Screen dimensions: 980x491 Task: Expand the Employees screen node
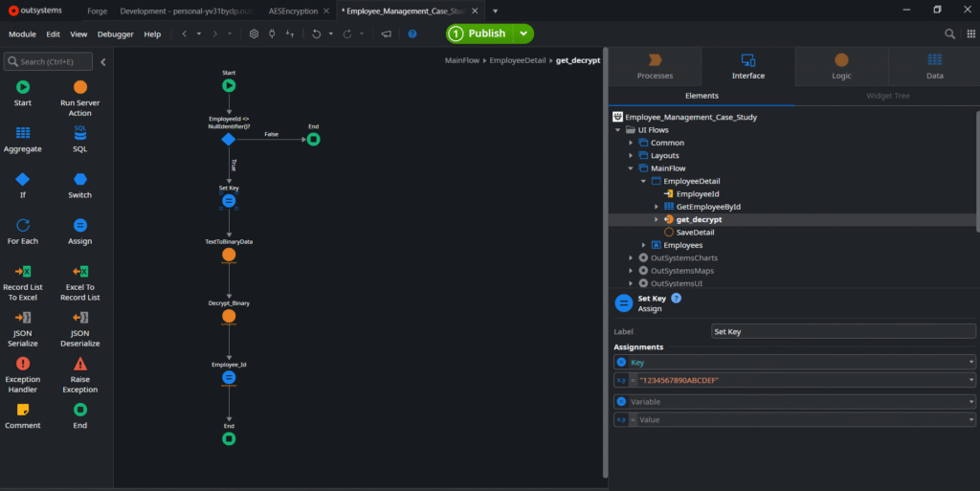(x=643, y=245)
